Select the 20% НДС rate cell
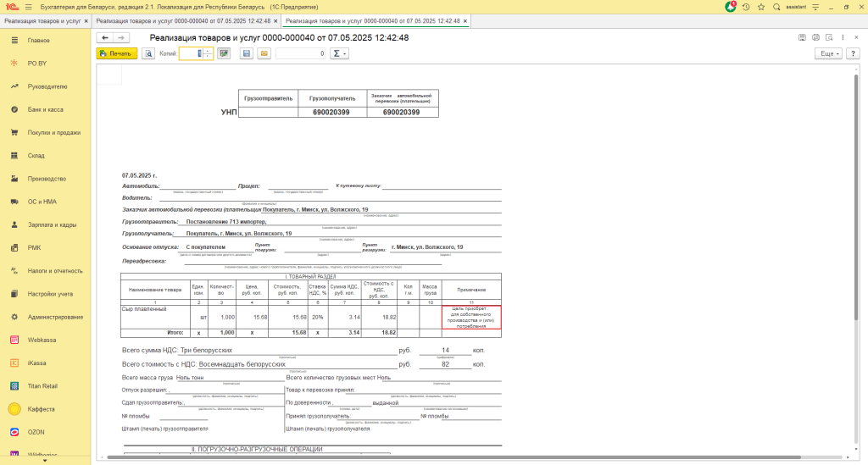Viewport: 868px width, 465px height. [x=317, y=318]
